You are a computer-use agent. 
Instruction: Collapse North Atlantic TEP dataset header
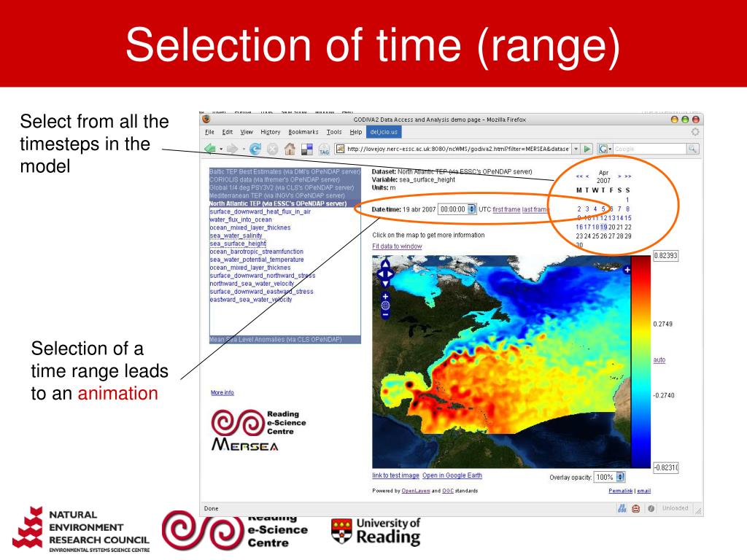(x=285, y=203)
